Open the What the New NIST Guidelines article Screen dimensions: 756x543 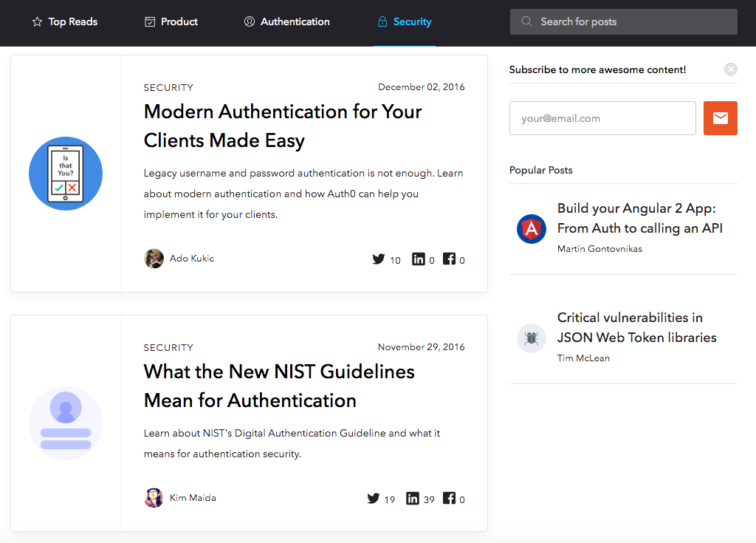click(279, 386)
